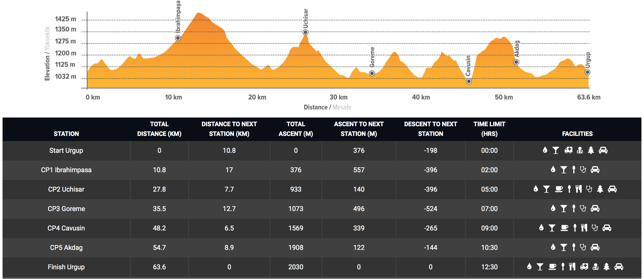Viewport: 644px width, 279px height.
Task: Click the TIME LIMIT (HRS) column header
Action: 489,129
